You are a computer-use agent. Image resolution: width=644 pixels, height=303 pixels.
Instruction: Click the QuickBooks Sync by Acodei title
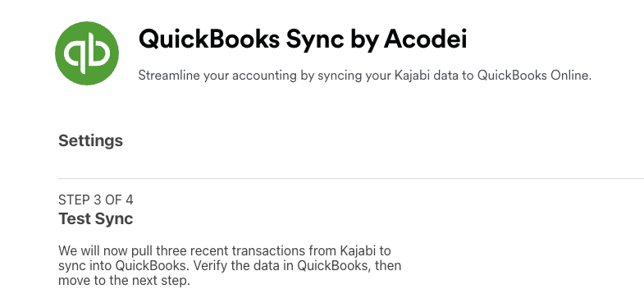(303, 39)
